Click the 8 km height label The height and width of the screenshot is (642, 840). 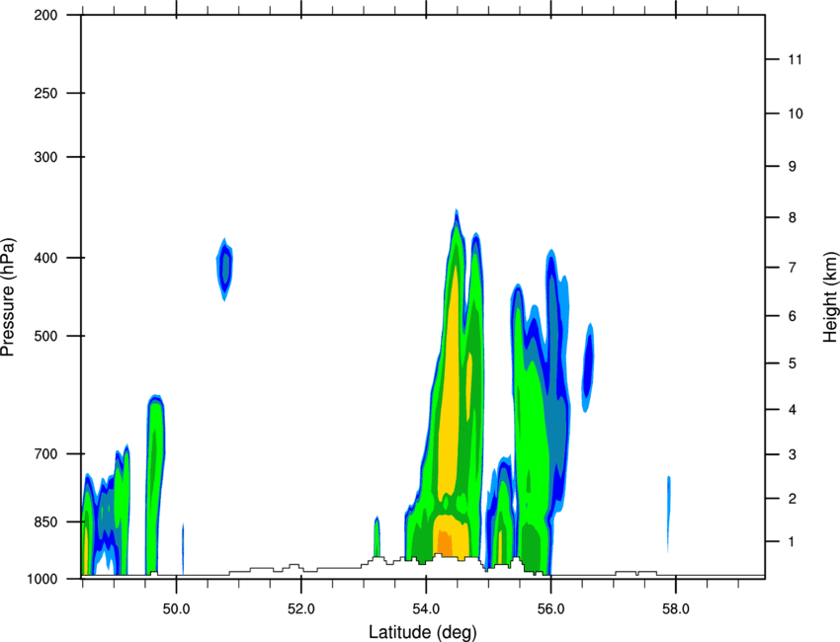coord(793,217)
